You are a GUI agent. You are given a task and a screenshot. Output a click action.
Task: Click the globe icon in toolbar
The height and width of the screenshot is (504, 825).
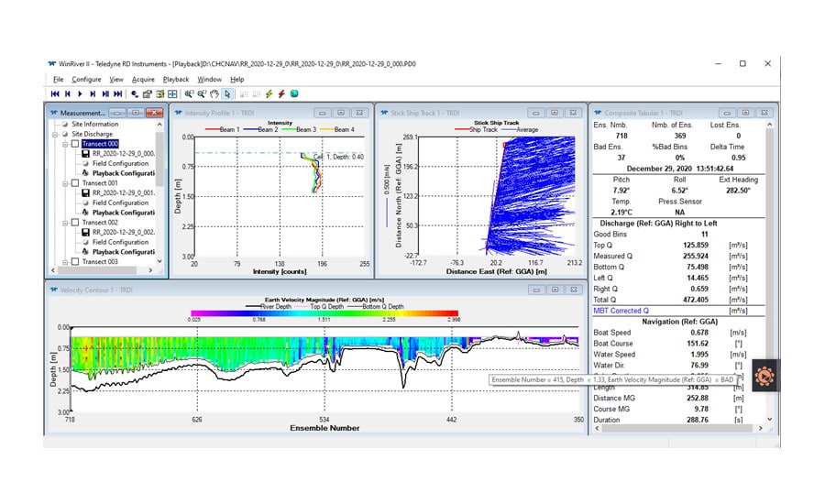tap(294, 93)
